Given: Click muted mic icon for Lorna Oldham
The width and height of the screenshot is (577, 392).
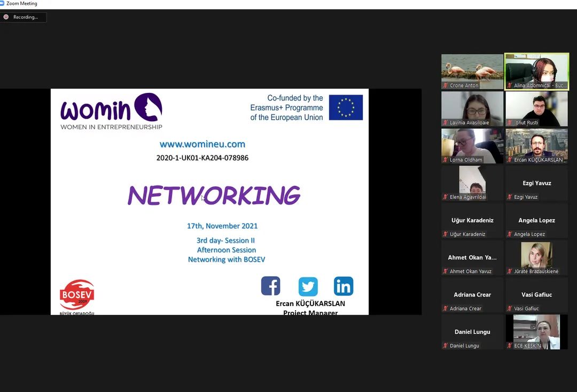Looking at the screenshot, I should click(445, 160).
